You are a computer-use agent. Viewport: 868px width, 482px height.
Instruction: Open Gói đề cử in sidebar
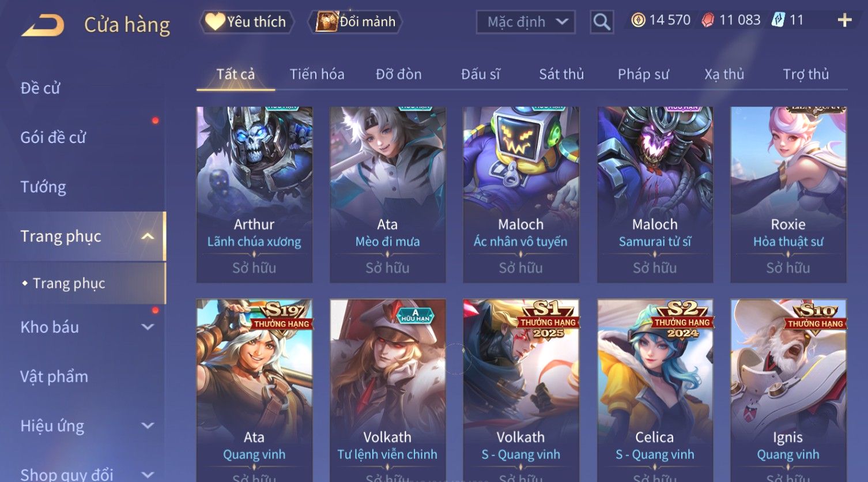pyautogui.click(x=53, y=138)
